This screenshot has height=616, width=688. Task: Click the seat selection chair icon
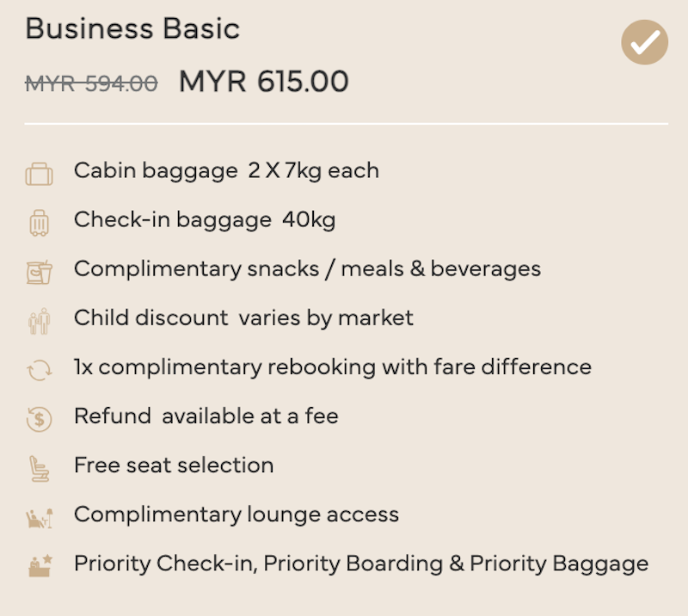click(x=39, y=469)
